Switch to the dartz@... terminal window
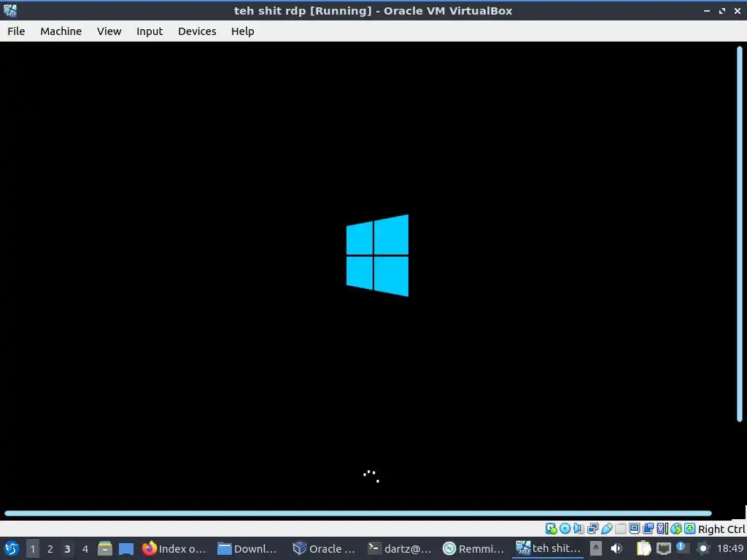This screenshot has width=747, height=560. (x=399, y=548)
